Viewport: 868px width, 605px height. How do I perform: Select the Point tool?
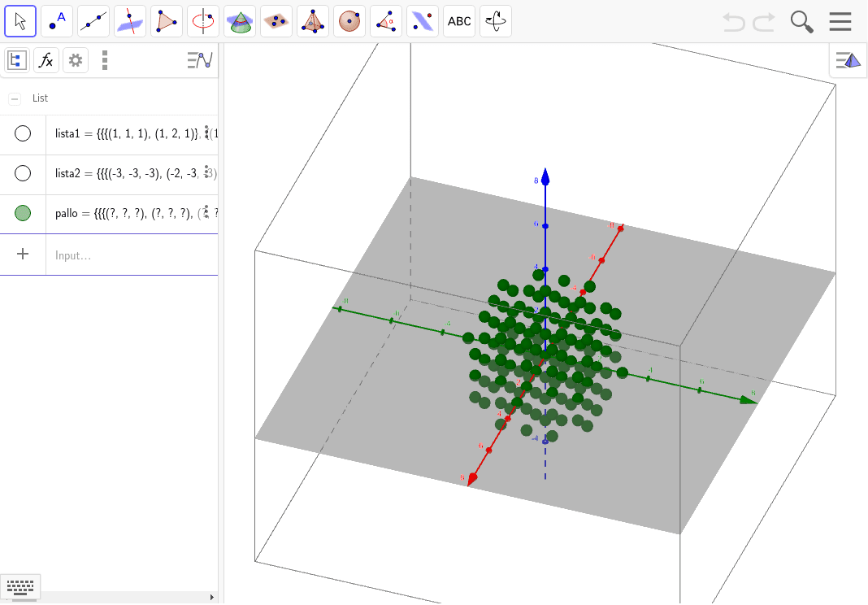56,21
